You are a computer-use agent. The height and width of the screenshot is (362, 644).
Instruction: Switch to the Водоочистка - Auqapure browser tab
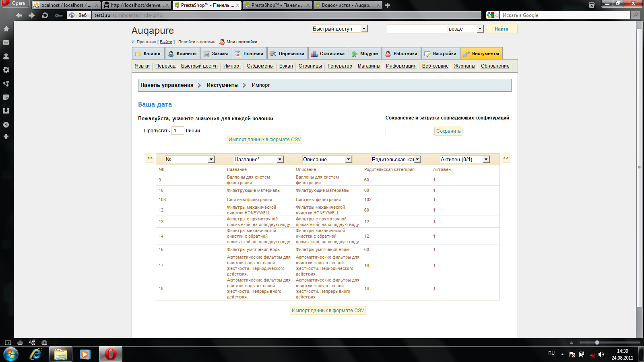click(348, 5)
